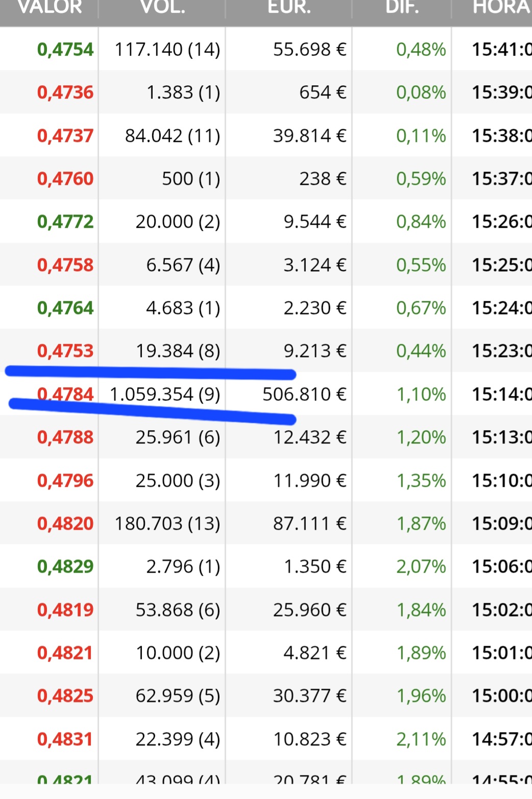Select value 0,4772
The image size is (532, 799).
pos(65,222)
